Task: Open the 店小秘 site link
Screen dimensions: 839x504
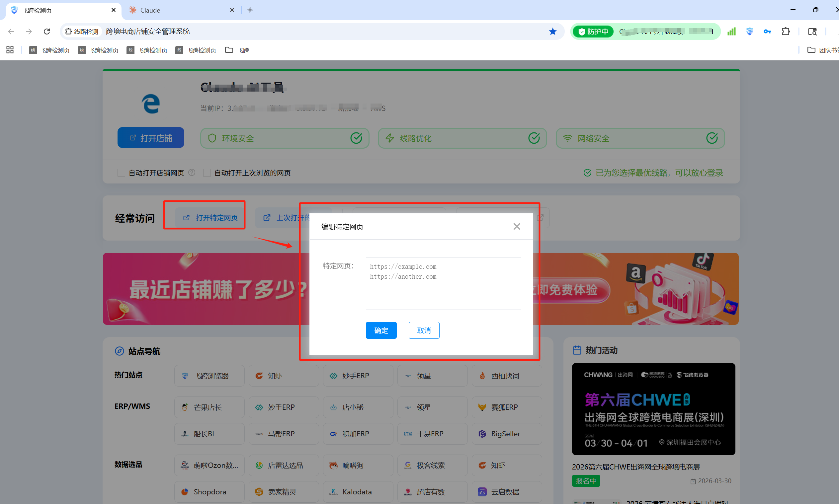Action: (358, 407)
